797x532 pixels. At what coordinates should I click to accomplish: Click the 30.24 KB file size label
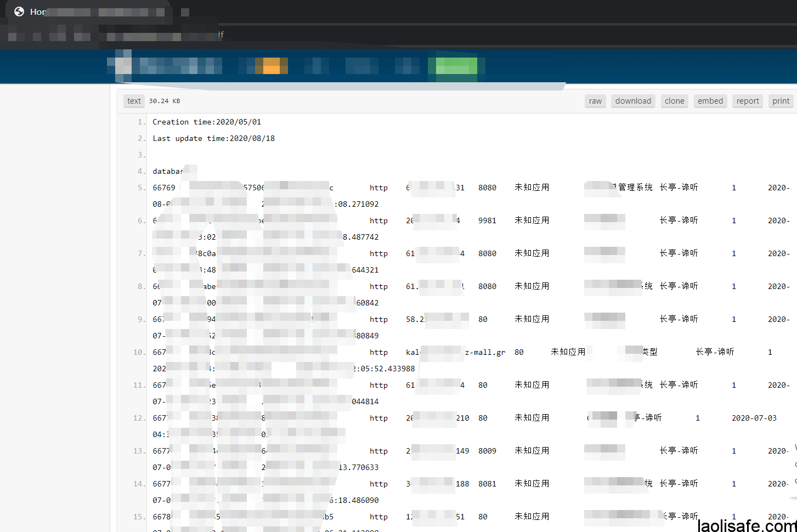coord(165,101)
